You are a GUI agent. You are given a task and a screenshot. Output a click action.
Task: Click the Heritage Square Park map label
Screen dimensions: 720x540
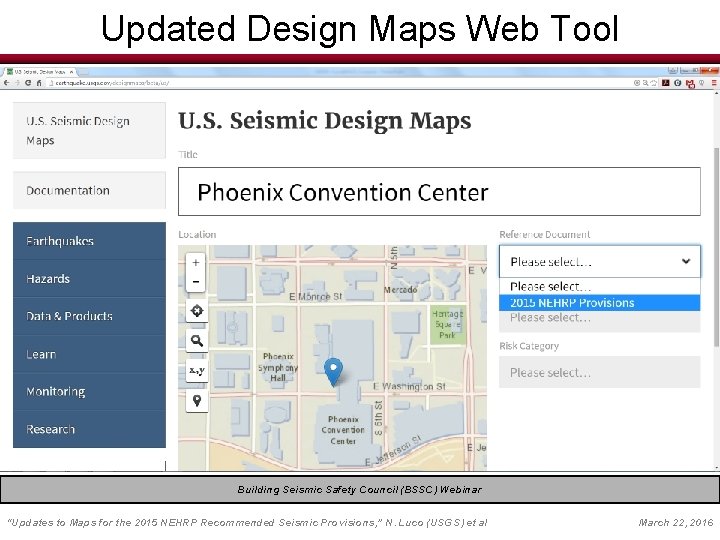coord(447,324)
